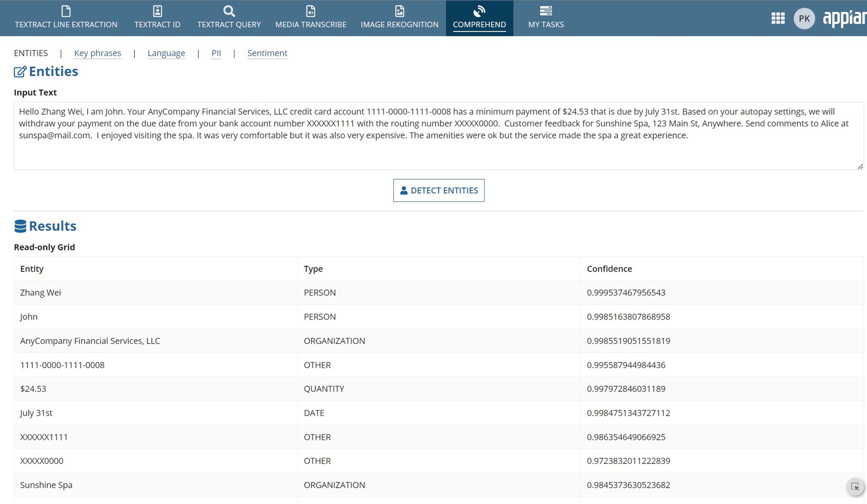Switch to TEXTRACT ID tab label

point(157,24)
